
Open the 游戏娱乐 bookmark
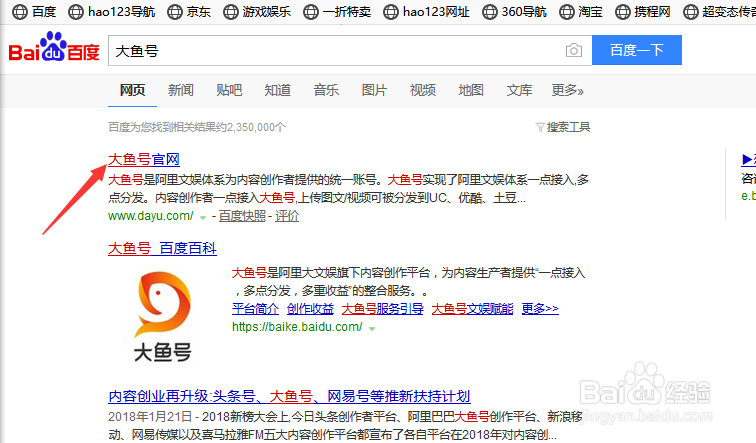(x=257, y=12)
